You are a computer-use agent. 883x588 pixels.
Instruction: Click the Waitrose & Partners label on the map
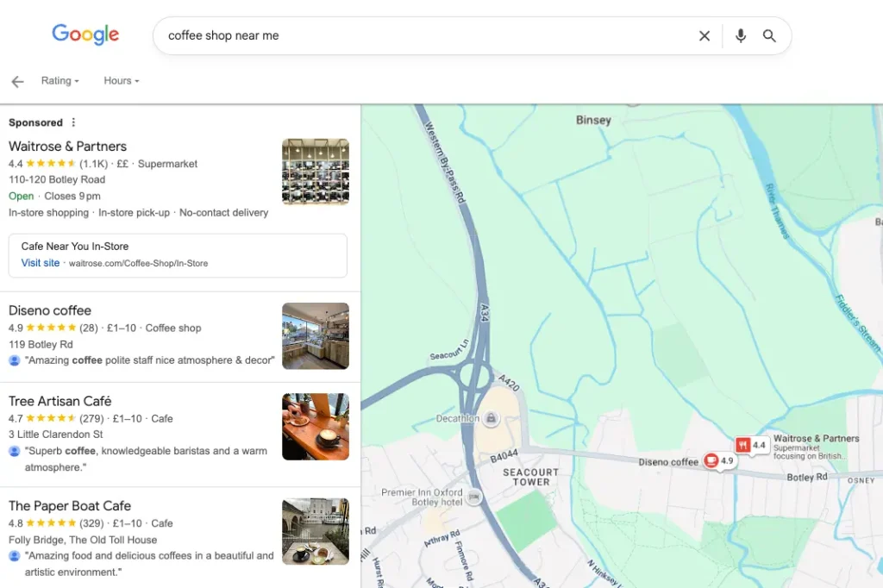point(816,438)
